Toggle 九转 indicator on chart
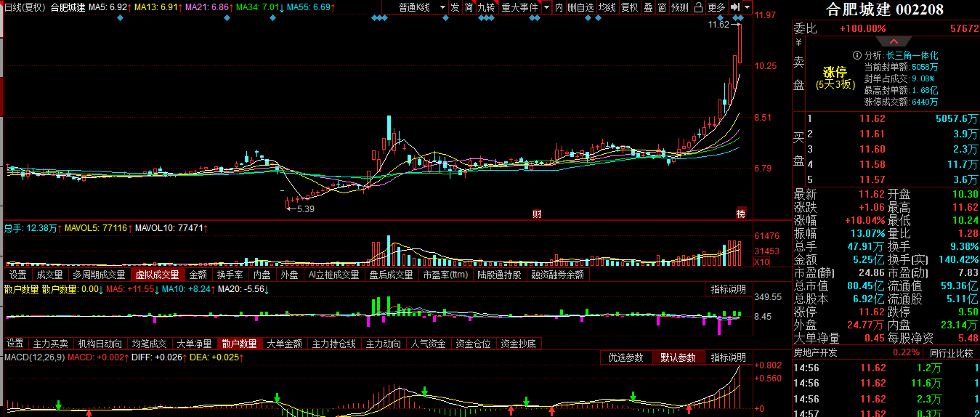980x417 pixels. click(x=486, y=7)
